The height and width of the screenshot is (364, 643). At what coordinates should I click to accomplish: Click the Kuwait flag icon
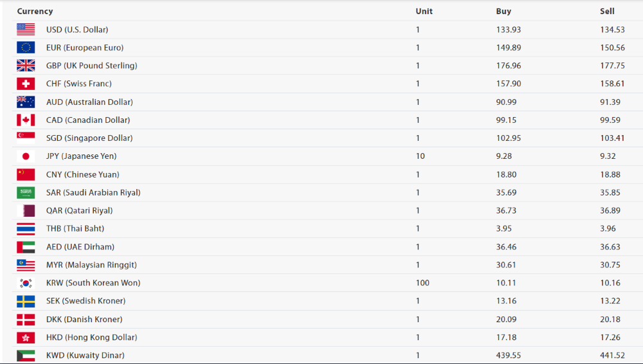pyautogui.click(x=26, y=356)
